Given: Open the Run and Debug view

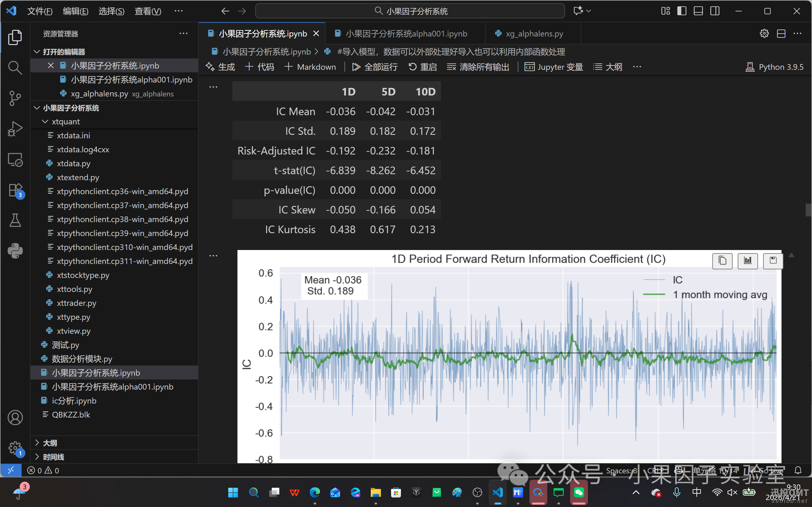Looking at the screenshot, I should [x=15, y=129].
